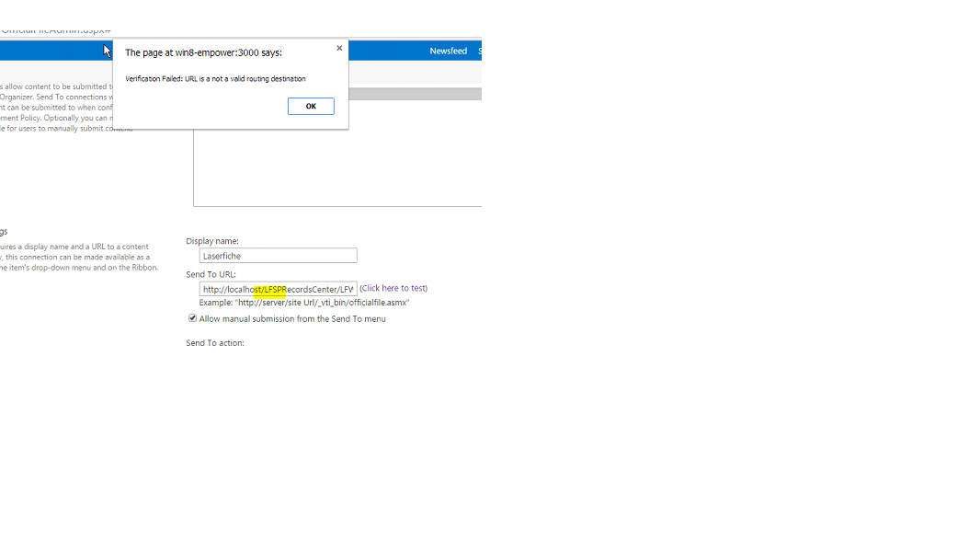Close the alert dialog with the X
Viewport: 980px width, 552px height.
(x=339, y=48)
